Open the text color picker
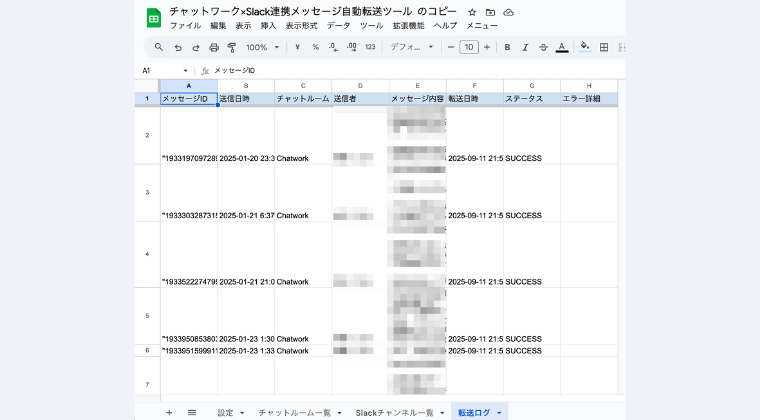Viewport: 760px width, 420px height. [562, 47]
